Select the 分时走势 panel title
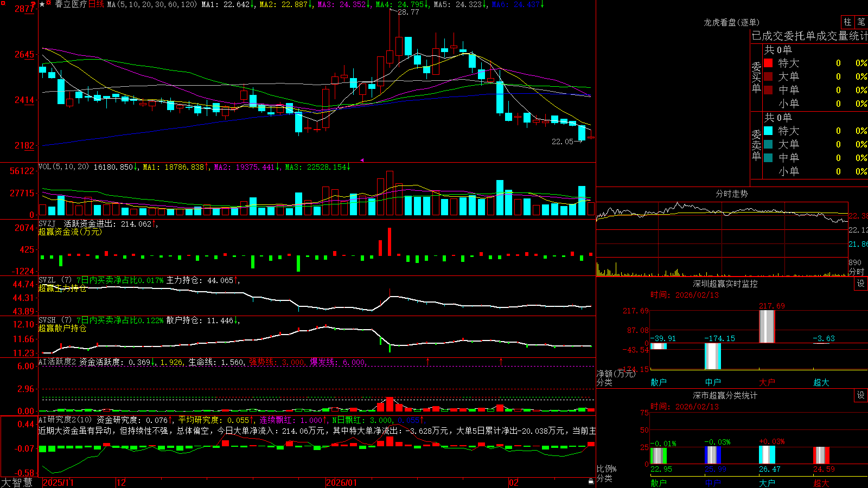The height and width of the screenshot is (488, 868). [x=731, y=194]
